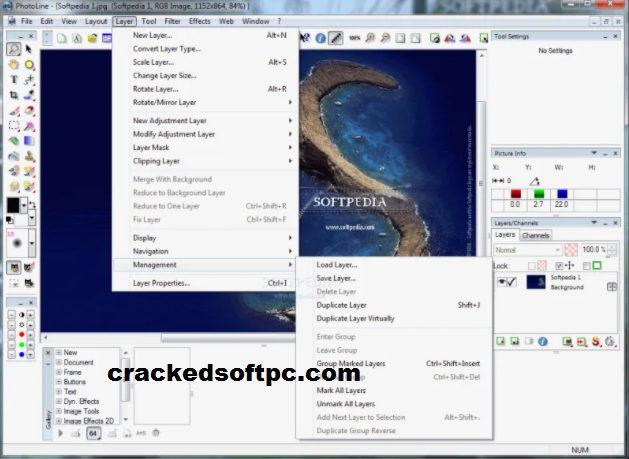Decrease brightness with minus button
Image resolution: width=629 pixels, height=459 pixels.
[11, 325]
